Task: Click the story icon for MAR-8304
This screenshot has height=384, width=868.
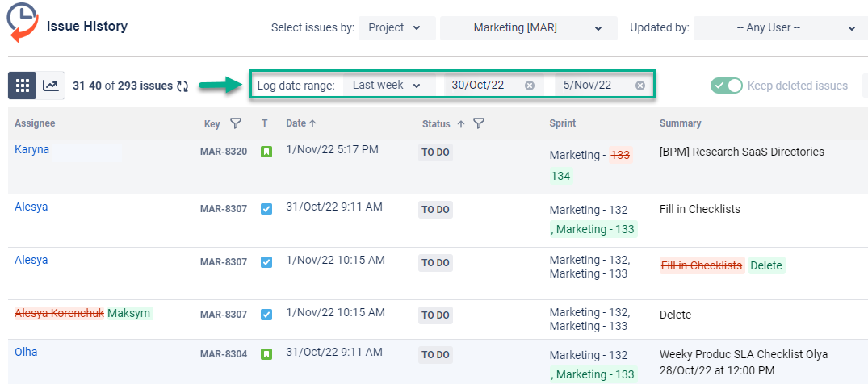Action: point(266,353)
